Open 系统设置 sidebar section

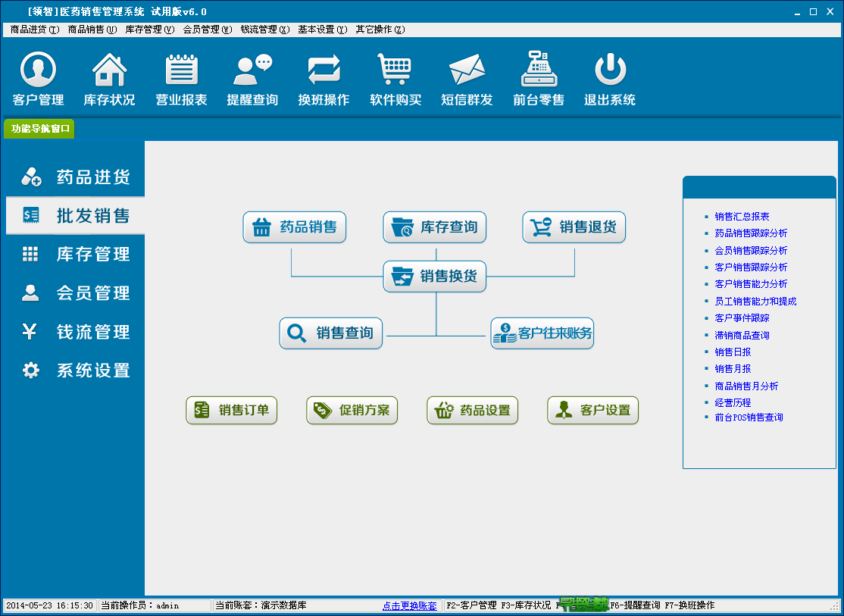click(x=75, y=371)
